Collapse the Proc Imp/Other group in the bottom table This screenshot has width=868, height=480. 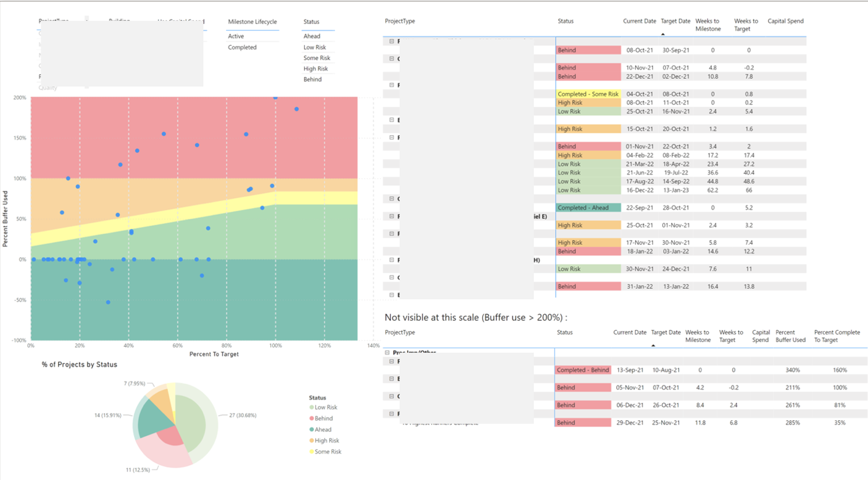click(x=388, y=353)
